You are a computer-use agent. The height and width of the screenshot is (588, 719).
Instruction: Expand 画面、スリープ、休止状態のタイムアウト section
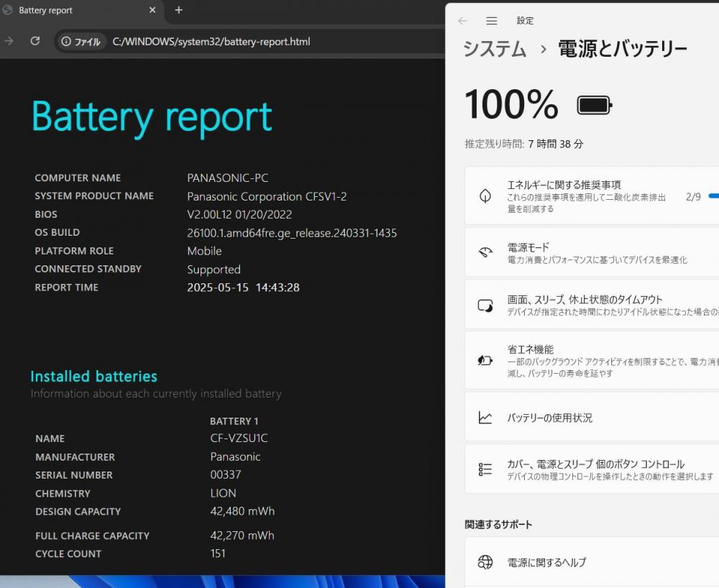pos(592,306)
